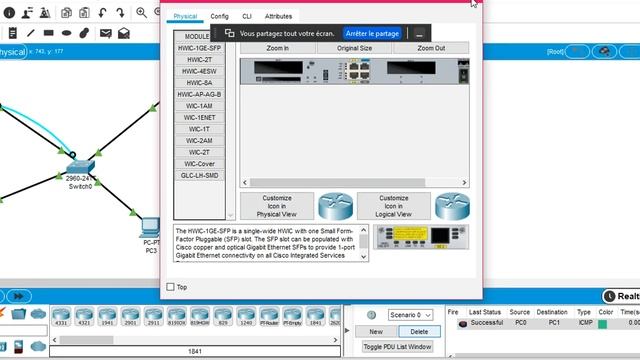Click the Redo arrow icon
Image resolution: width=640 pixels, height=360 pixels.
click(120, 13)
